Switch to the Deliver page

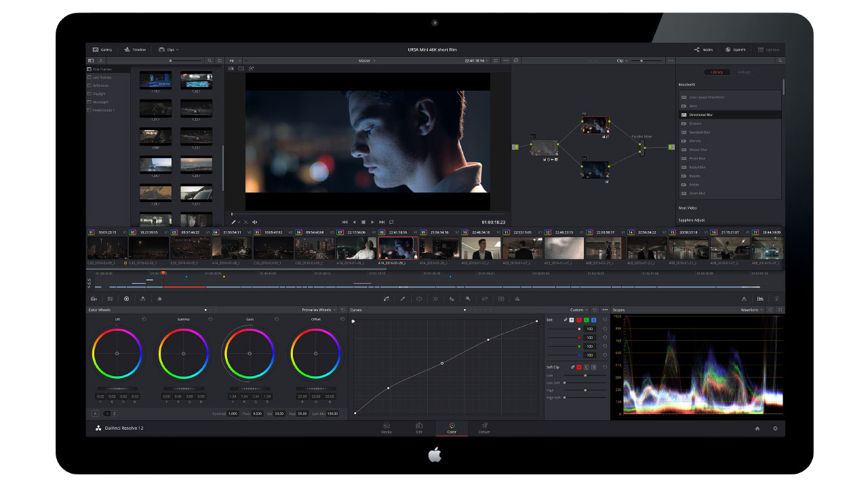(484, 428)
